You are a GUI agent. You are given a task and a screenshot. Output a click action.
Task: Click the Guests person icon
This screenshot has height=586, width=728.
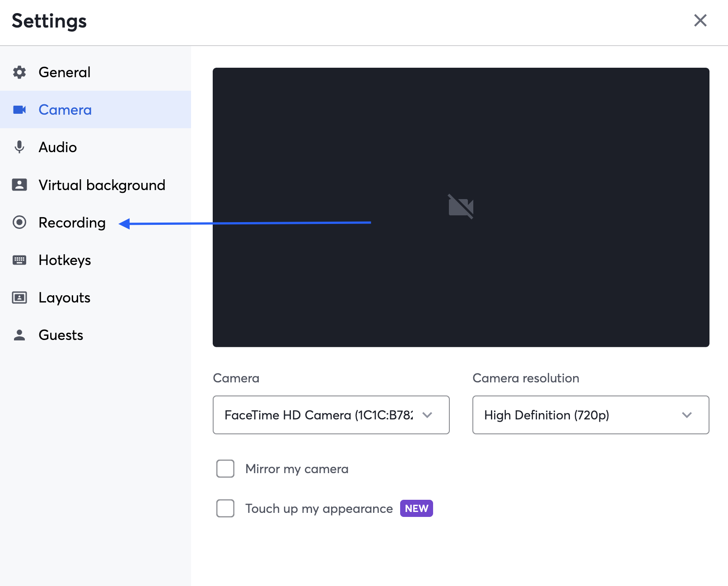pyautogui.click(x=19, y=335)
